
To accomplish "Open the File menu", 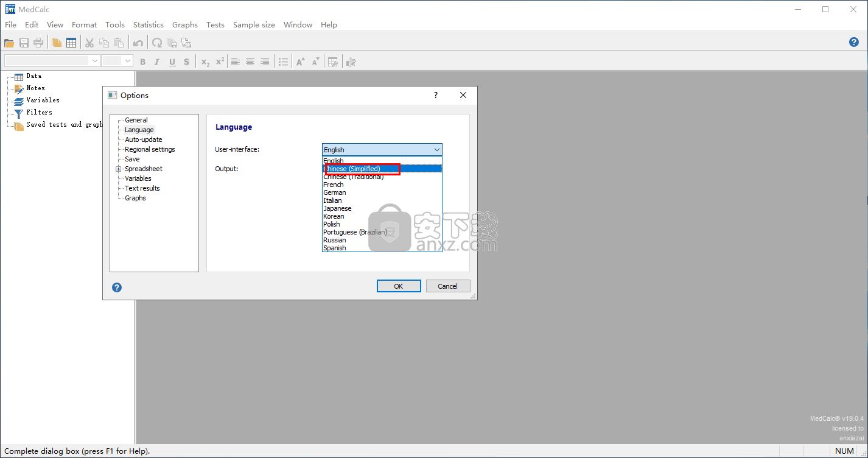I will coord(10,25).
